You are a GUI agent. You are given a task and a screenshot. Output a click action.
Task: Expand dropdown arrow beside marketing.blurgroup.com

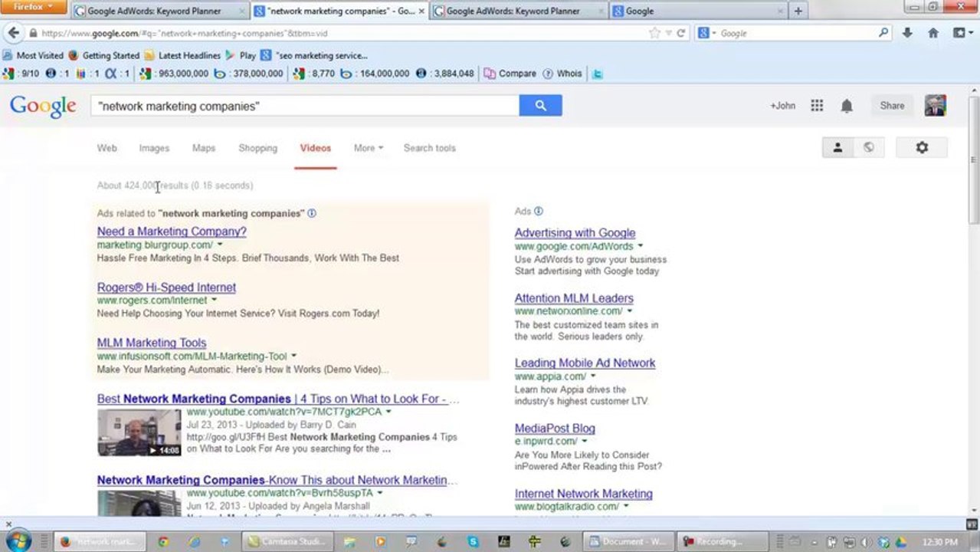pos(220,245)
